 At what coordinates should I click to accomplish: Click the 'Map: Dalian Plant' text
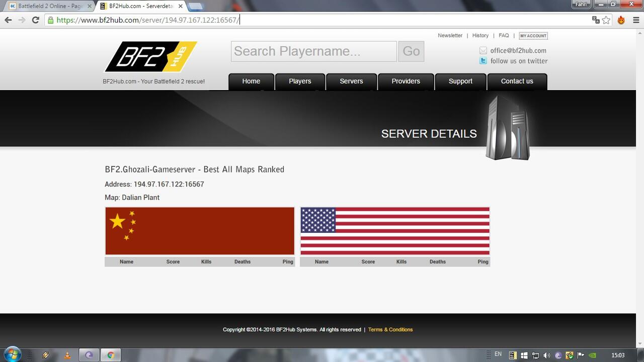132,198
